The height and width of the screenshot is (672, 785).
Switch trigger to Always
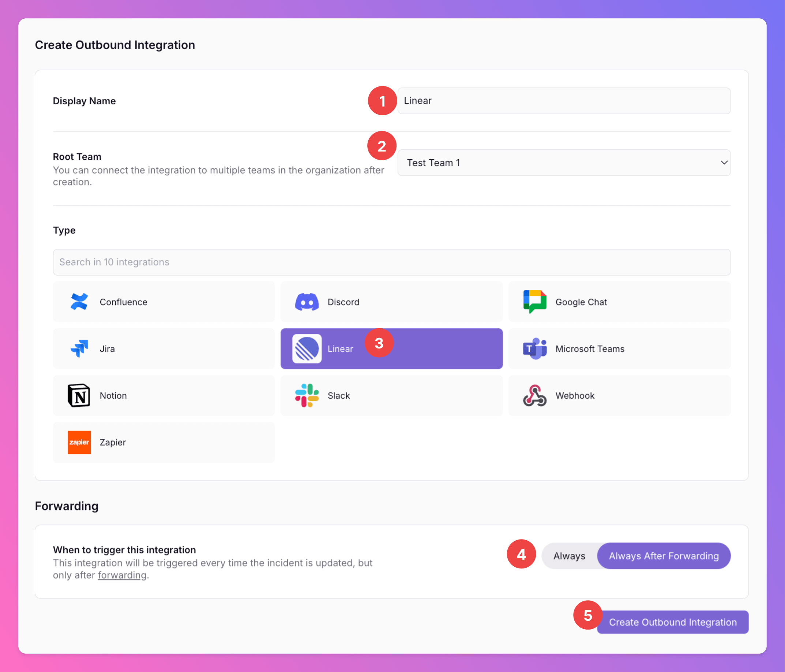pos(569,556)
